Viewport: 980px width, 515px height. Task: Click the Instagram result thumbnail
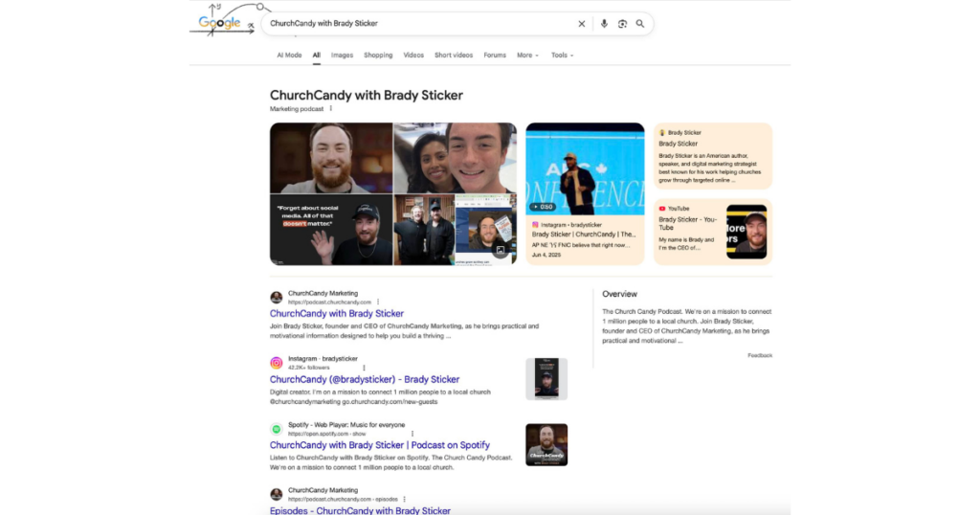point(546,379)
